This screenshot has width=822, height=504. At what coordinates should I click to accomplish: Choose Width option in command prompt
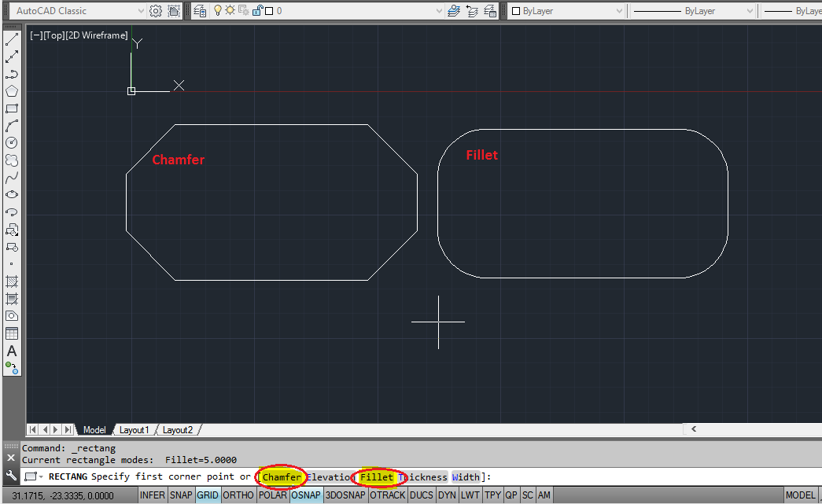[x=466, y=476]
